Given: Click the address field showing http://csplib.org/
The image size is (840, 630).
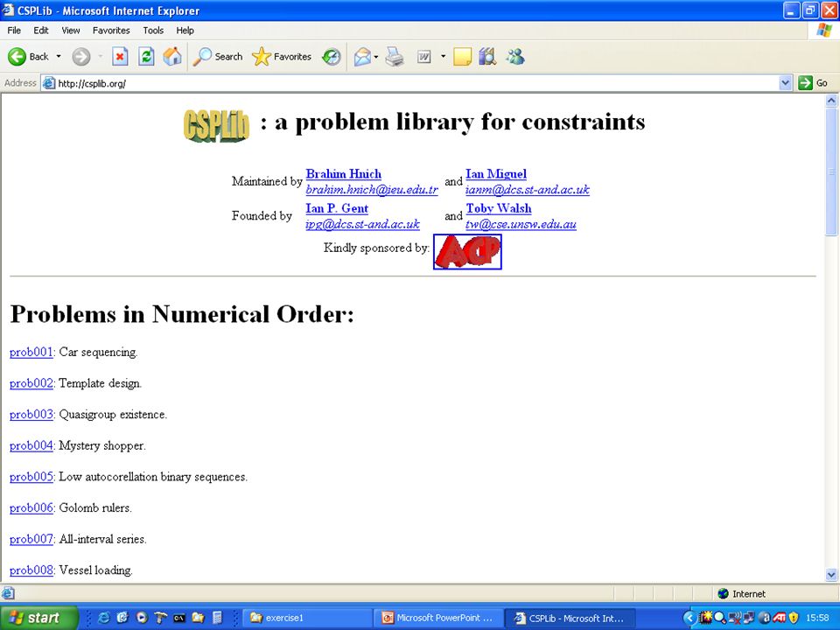Looking at the screenshot, I should coord(409,83).
